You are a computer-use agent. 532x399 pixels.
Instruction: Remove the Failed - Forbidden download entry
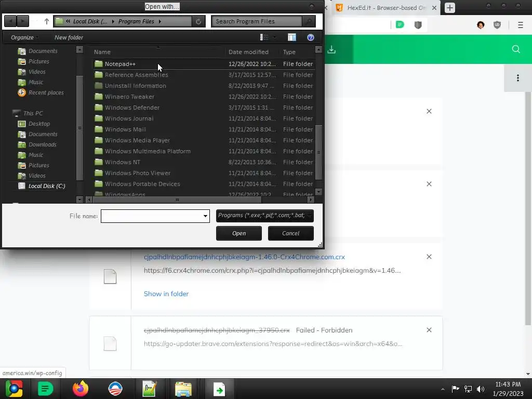coord(429,330)
